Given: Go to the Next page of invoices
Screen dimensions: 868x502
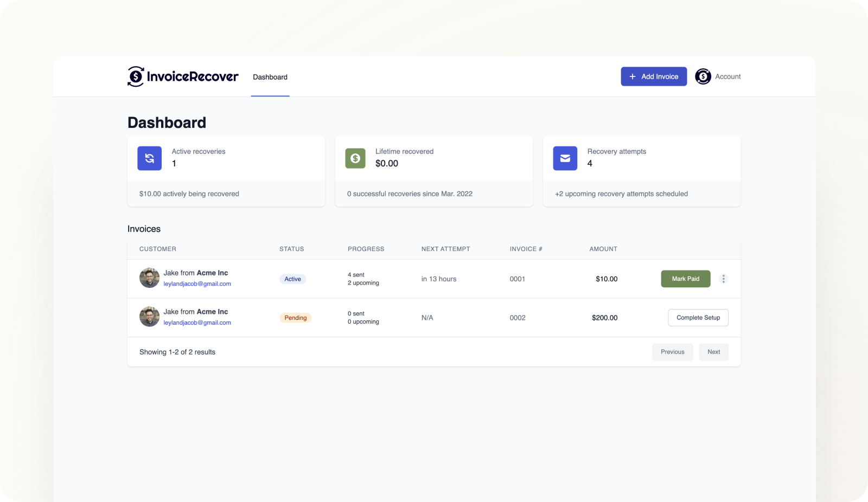Looking at the screenshot, I should point(714,352).
